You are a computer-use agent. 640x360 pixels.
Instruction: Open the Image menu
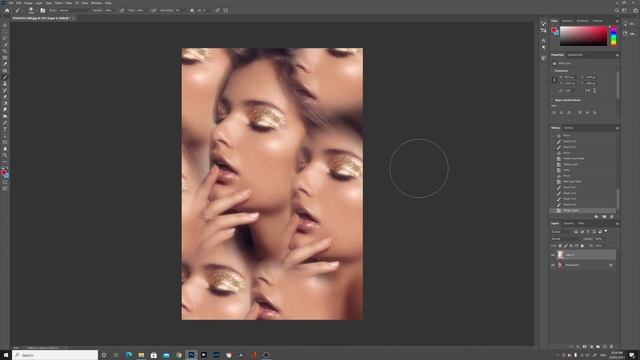(28, 3)
